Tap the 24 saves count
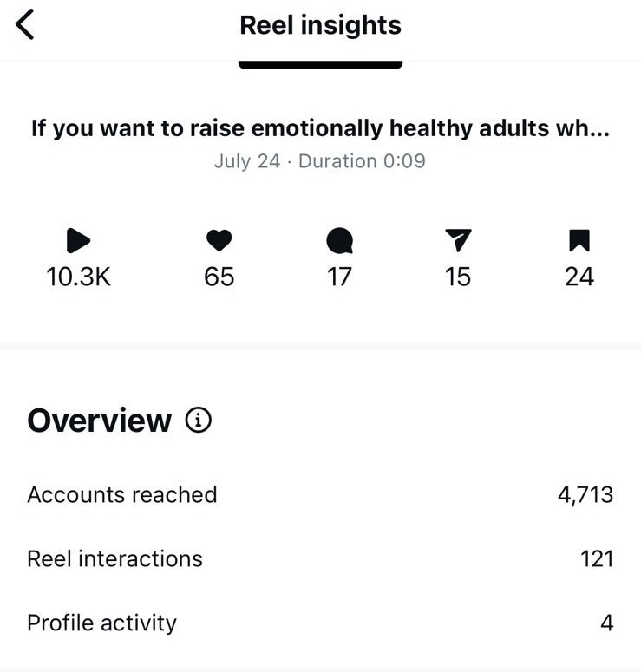This screenshot has width=641, height=672. (x=579, y=277)
